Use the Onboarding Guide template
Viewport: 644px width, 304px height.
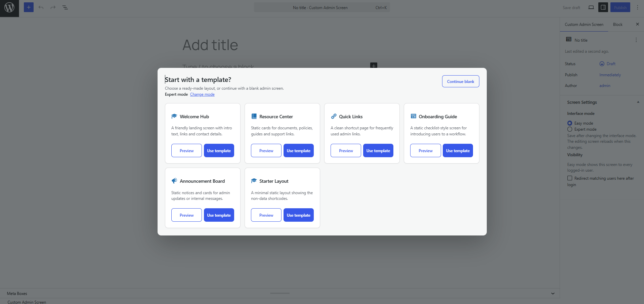458,150
